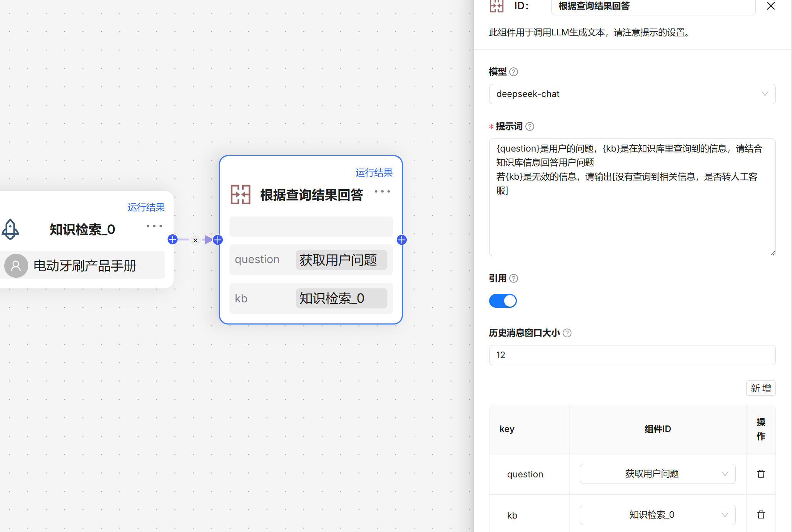Click help icon beside 提示词 label
This screenshot has height=532, width=792.
(530, 127)
